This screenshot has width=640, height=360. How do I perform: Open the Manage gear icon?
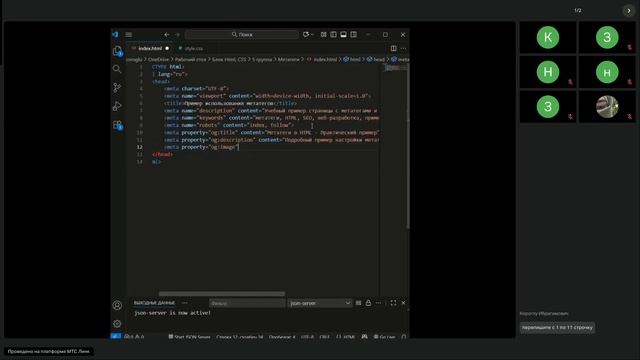click(x=117, y=324)
